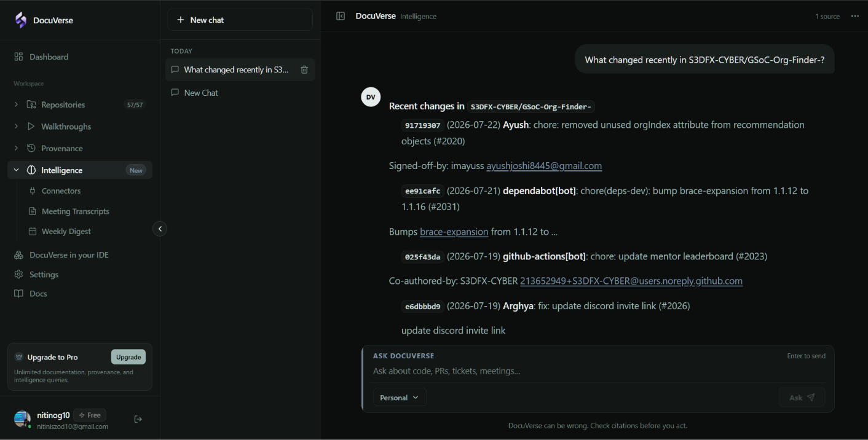Click the New Chat speech bubble icon
The width and height of the screenshot is (868, 440).
[x=175, y=93]
